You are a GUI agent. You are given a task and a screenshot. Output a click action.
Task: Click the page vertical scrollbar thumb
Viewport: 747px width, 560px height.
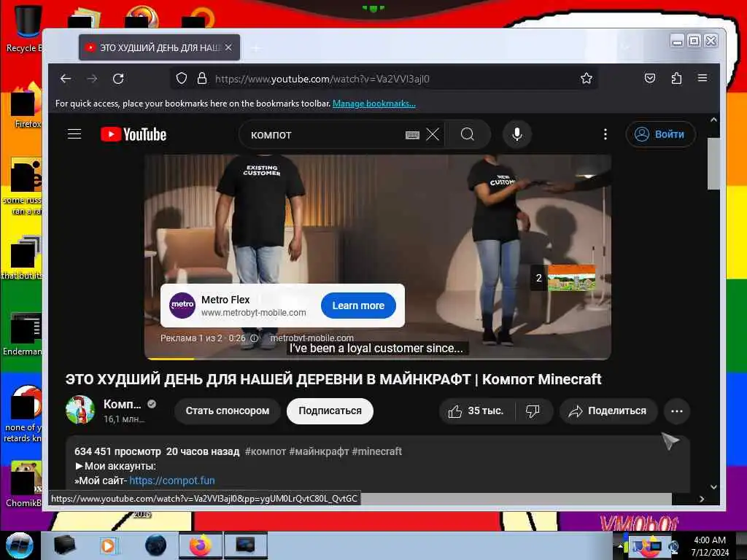(713, 163)
